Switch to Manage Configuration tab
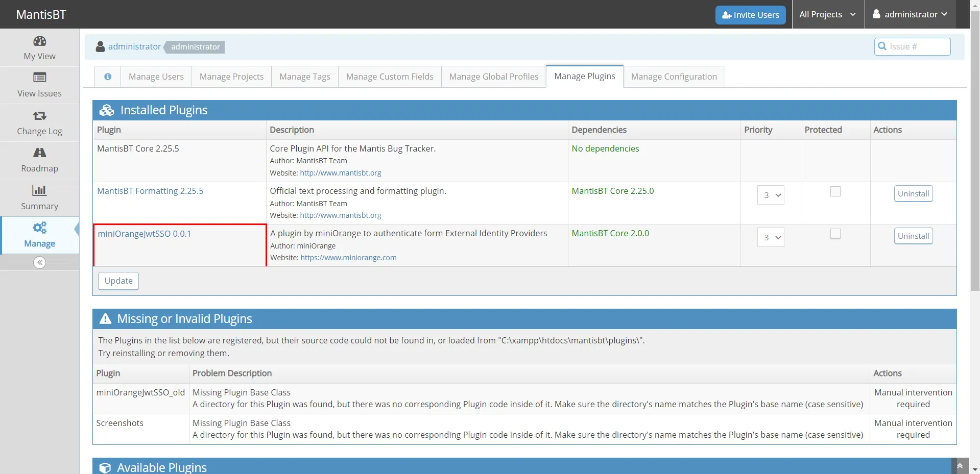Viewport: 980px width, 474px height. [674, 77]
